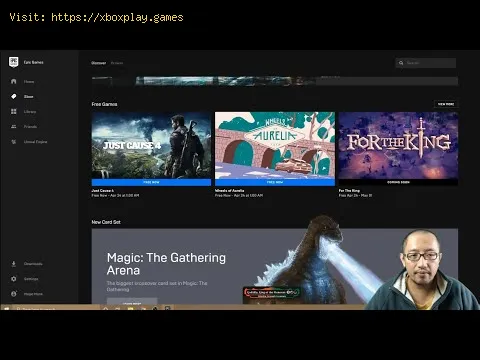Open the Library grid icon in sidebar

[x=14, y=111]
